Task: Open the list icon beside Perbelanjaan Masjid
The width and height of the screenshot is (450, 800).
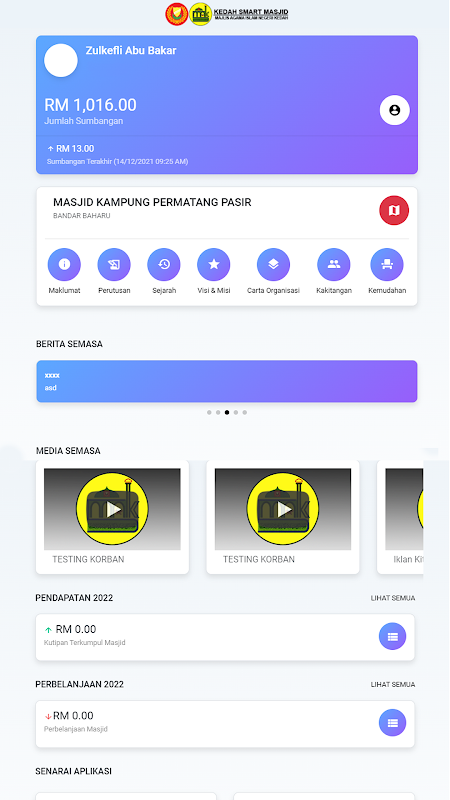Action: click(392, 722)
